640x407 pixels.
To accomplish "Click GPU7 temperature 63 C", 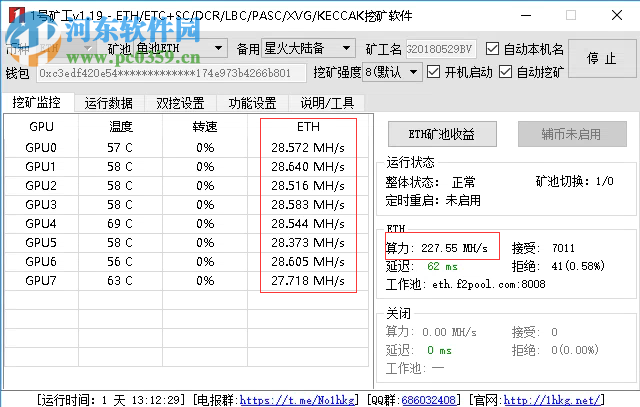I will 120,281.
